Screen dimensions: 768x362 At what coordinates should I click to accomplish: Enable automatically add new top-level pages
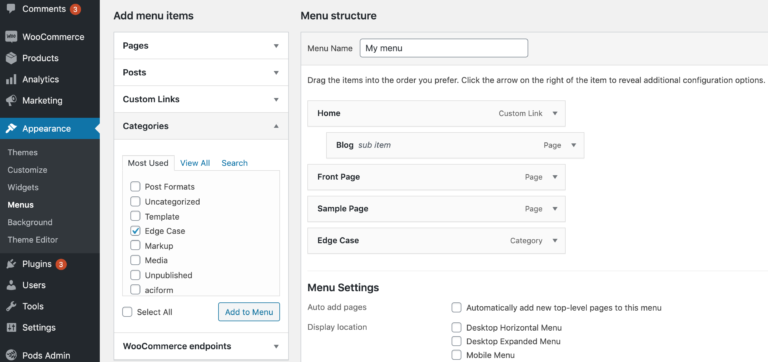pyautogui.click(x=456, y=308)
